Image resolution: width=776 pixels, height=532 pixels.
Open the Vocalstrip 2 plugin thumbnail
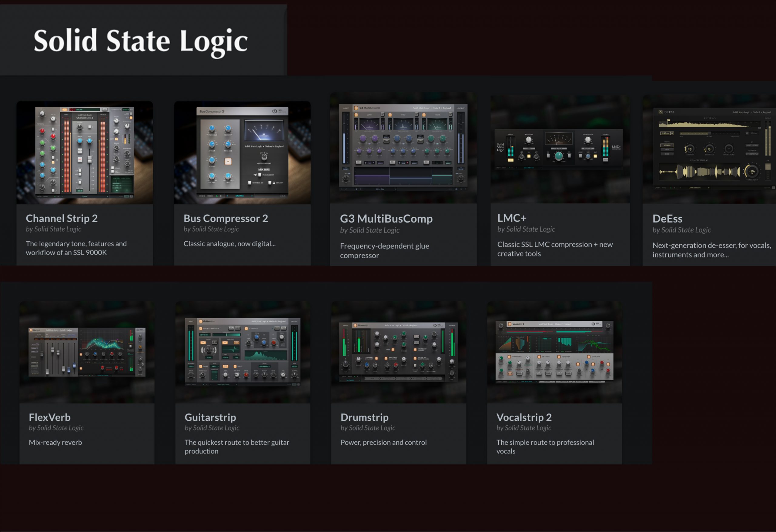point(554,352)
